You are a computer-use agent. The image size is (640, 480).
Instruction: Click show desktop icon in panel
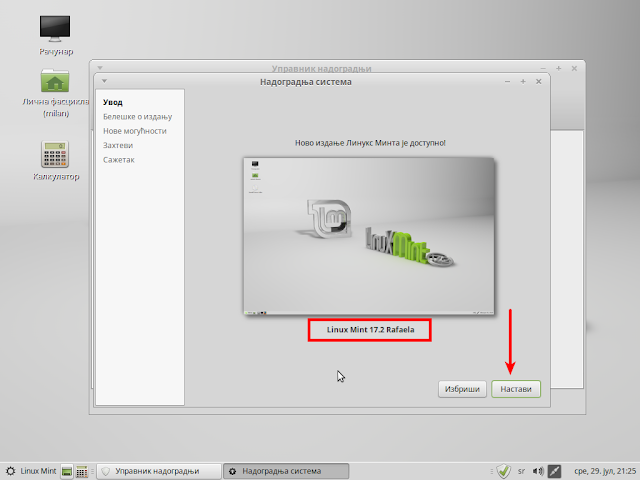pyautogui.click(x=67, y=471)
